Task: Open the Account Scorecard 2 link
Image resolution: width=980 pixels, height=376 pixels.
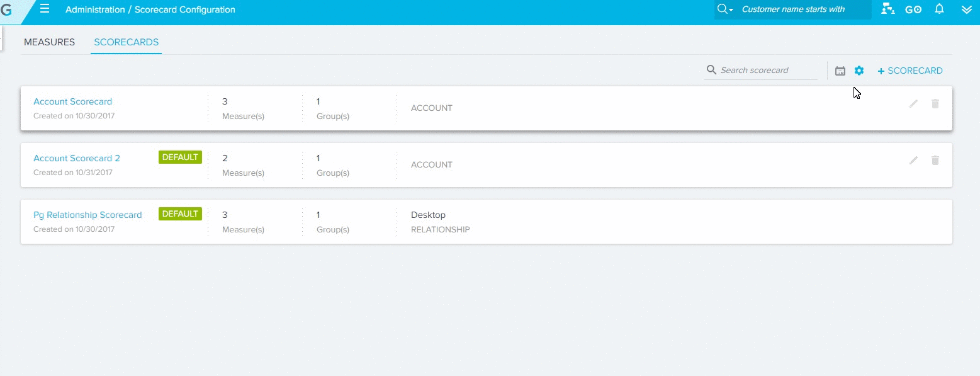Action: [x=77, y=158]
